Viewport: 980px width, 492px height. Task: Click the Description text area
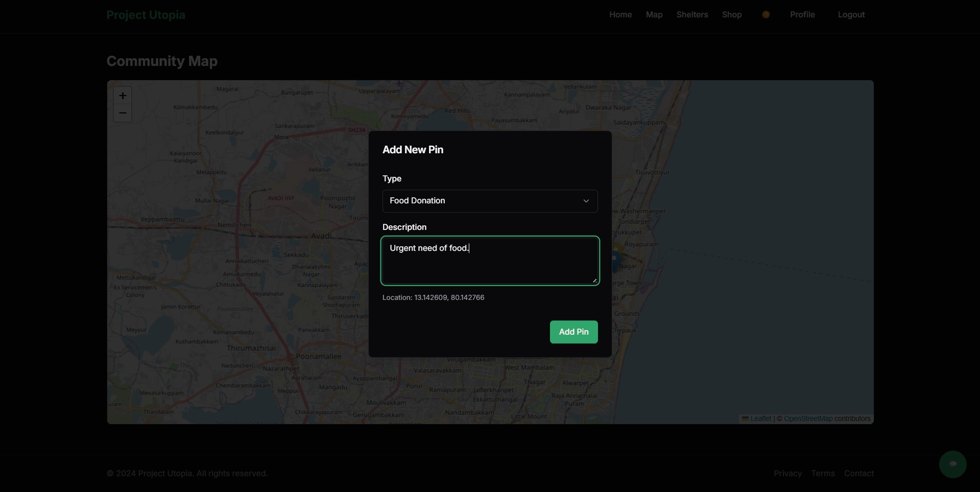pos(490,261)
